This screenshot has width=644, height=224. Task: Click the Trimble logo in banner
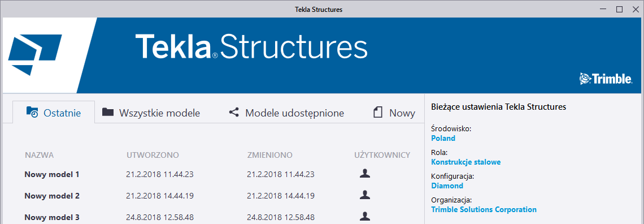606,79
